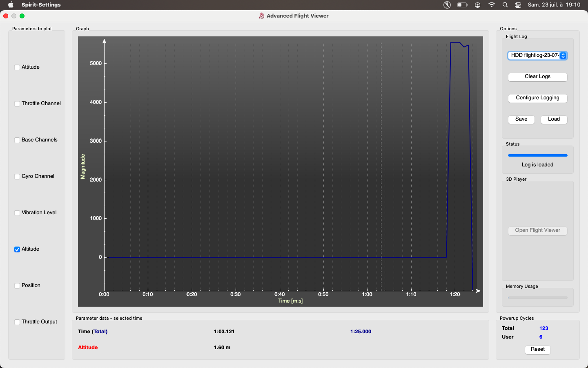Click the Reset powerup cycles button
This screenshot has height=368, width=588.
[537, 350]
